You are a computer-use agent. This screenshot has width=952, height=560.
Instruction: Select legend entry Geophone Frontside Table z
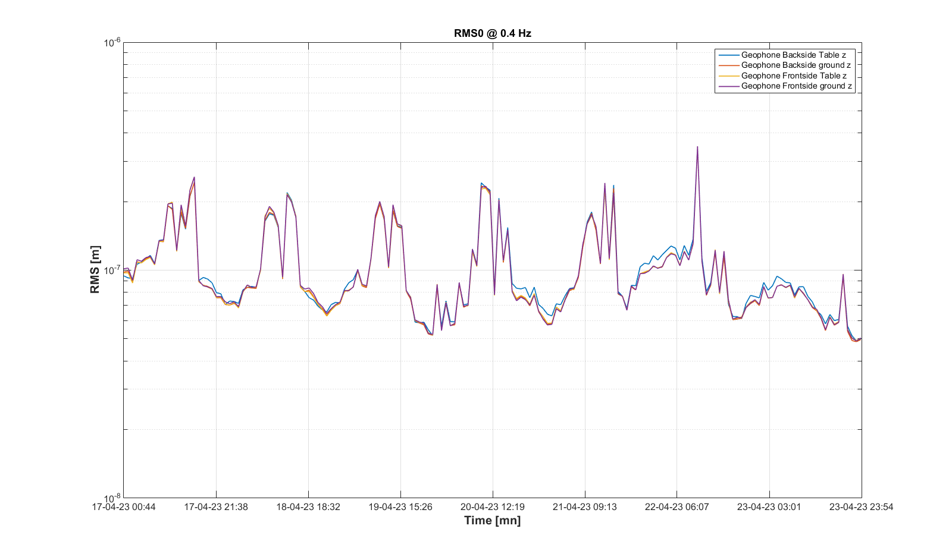tap(794, 75)
